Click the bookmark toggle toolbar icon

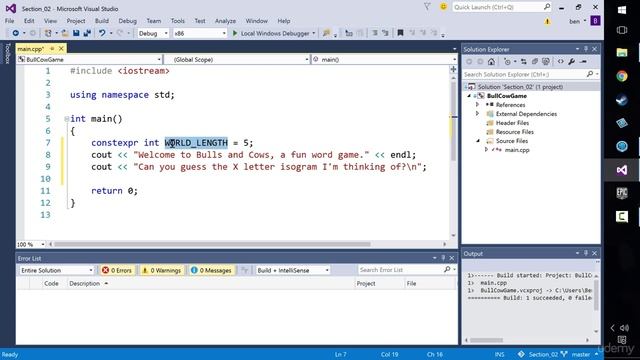pos(400,33)
